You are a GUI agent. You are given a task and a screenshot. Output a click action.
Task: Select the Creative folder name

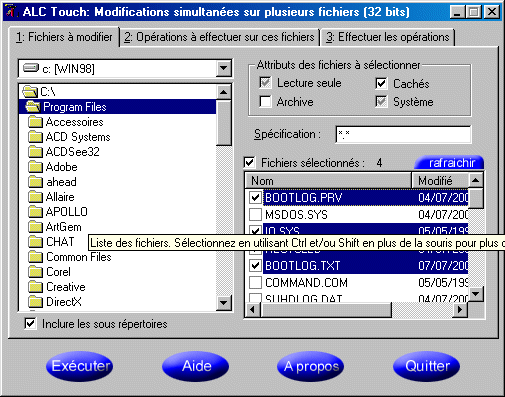tap(66, 287)
